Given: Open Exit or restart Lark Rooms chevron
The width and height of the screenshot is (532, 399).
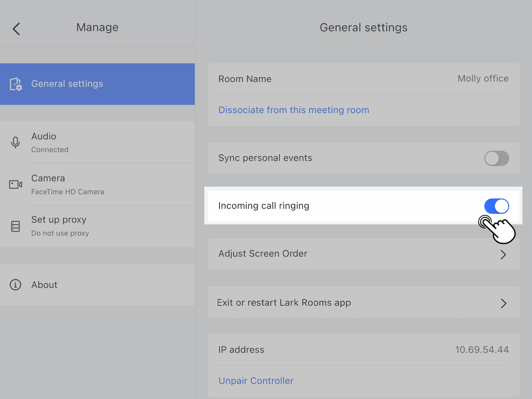Looking at the screenshot, I should 503,303.
